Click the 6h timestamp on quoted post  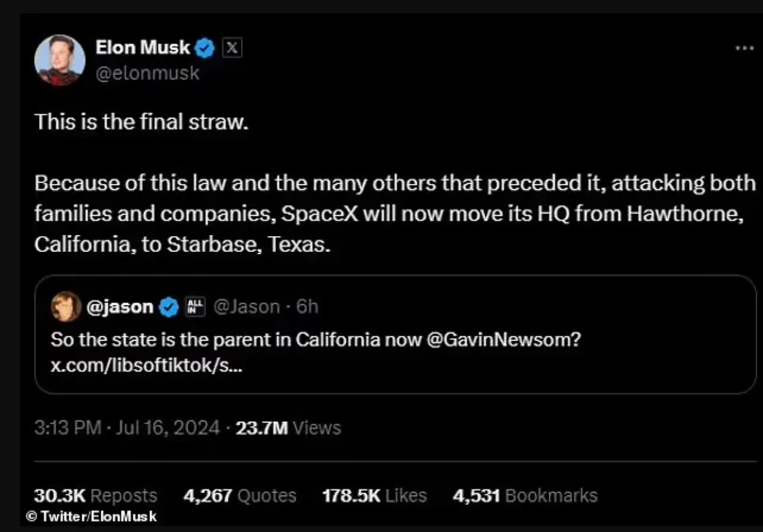[307, 307]
